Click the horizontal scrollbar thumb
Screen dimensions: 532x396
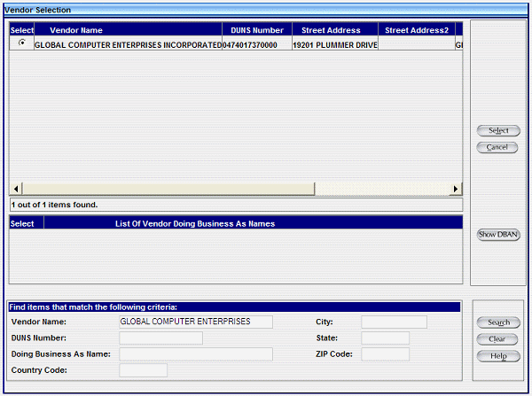168,189
